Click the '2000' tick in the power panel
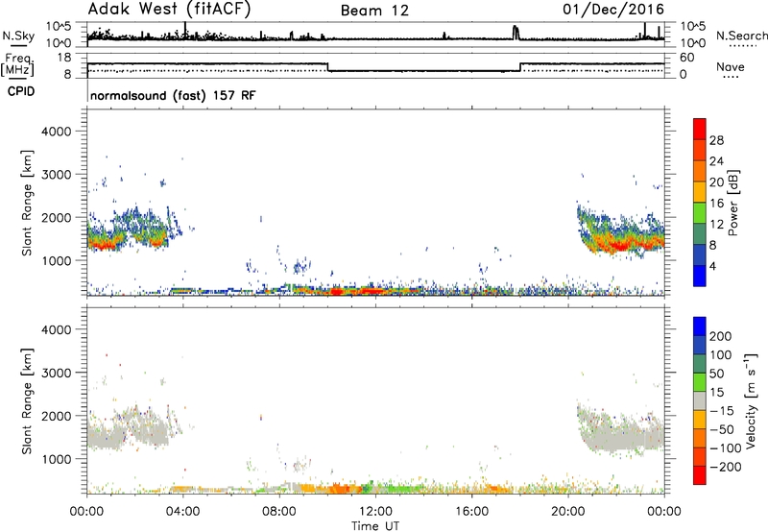The width and height of the screenshot is (768, 532). click(x=56, y=217)
